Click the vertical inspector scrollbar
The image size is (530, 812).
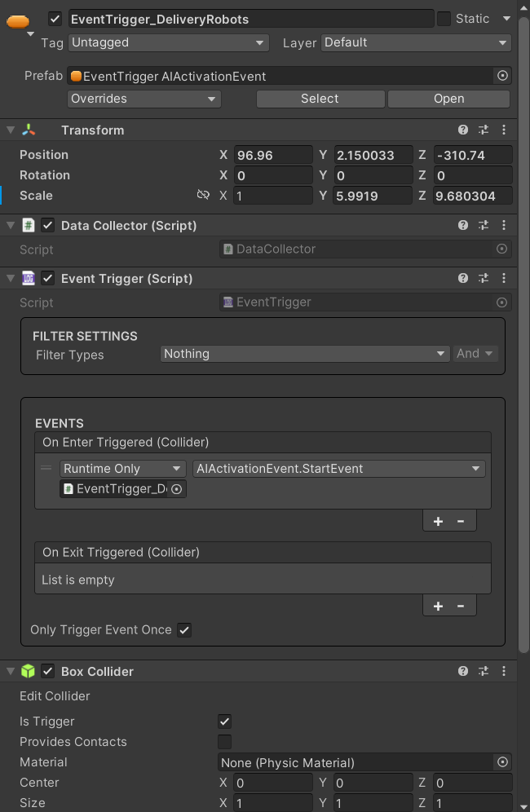coord(523,337)
